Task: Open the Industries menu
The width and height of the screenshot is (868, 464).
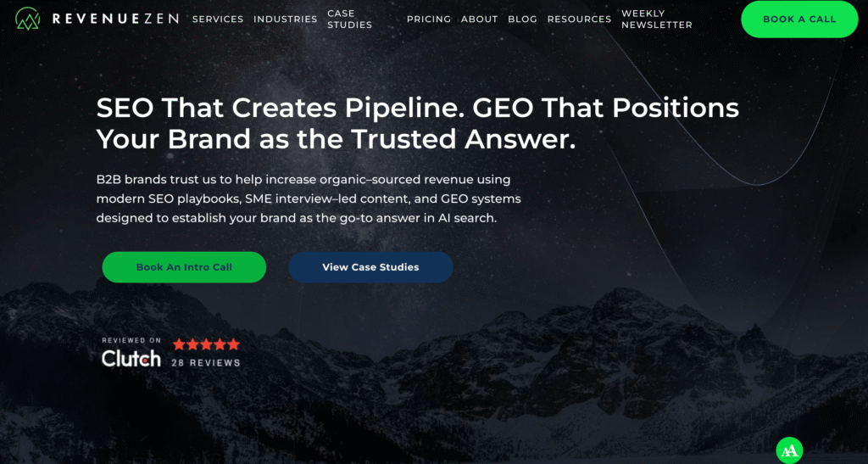Action: [285, 19]
